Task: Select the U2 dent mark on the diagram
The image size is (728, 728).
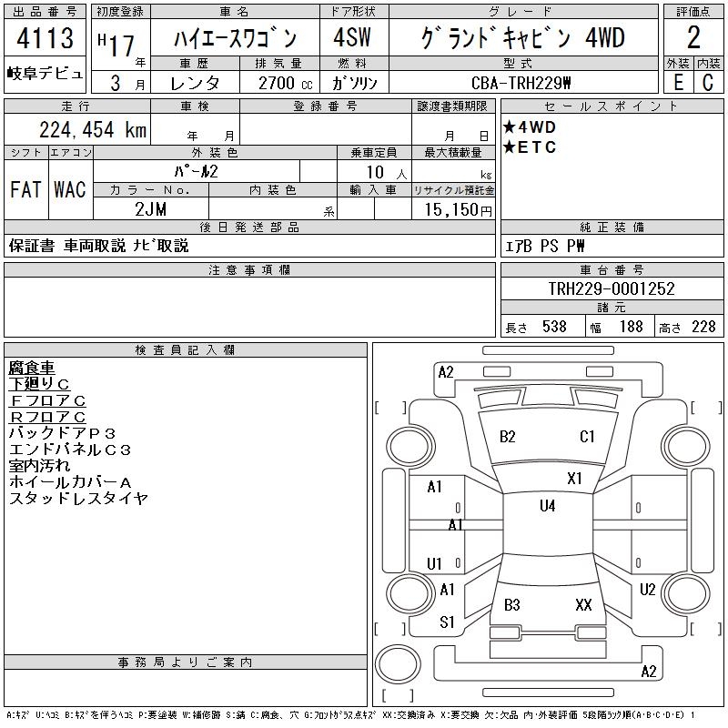Action: point(648,590)
